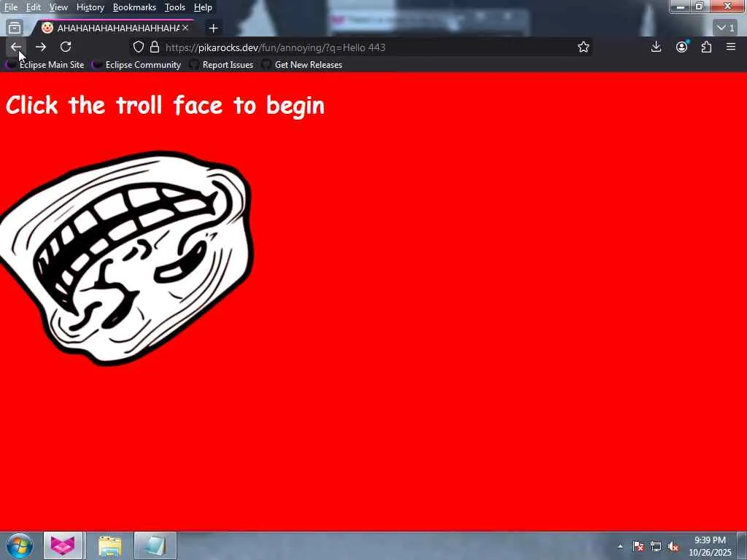Image resolution: width=747 pixels, height=560 pixels.
Task: Open Get New Releases bookmark
Action: [x=302, y=65]
